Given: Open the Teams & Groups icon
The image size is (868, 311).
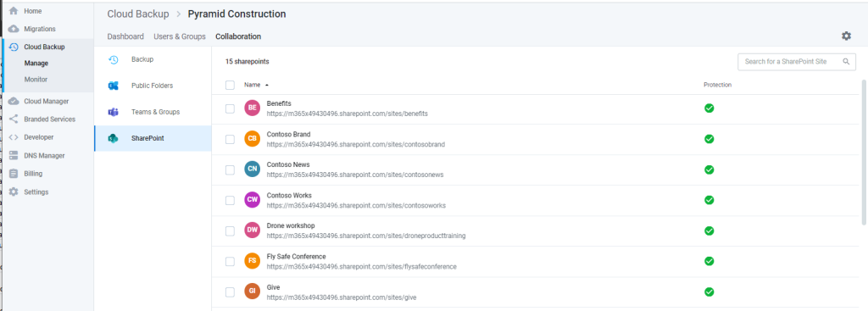Looking at the screenshot, I should tap(114, 112).
